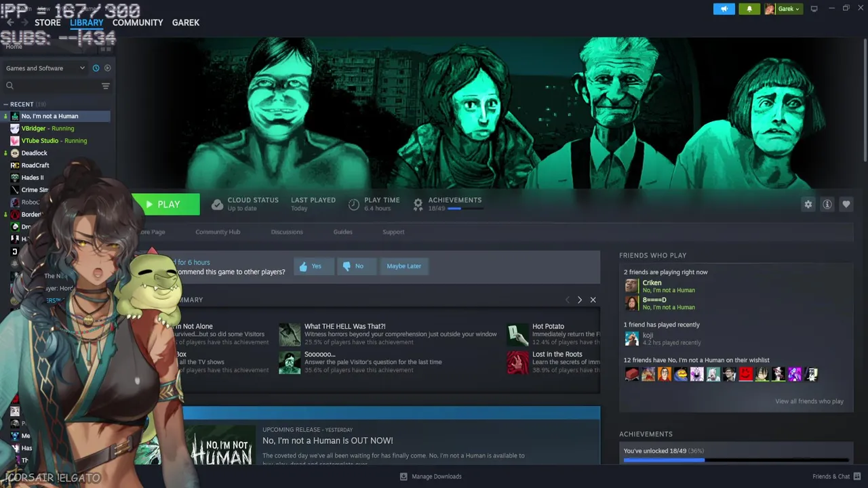Viewport: 868px width, 488px height.
Task: Open Manage Downloads
Action: coord(430,476)
